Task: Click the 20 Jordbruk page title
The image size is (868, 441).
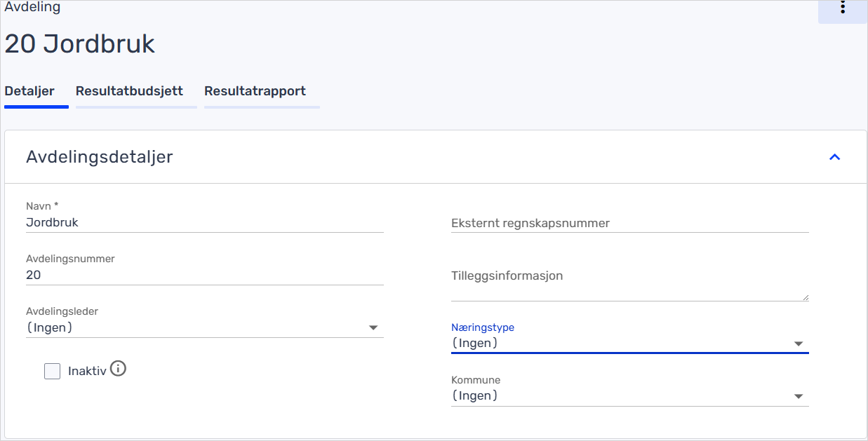Action: [x=79, y=44]
